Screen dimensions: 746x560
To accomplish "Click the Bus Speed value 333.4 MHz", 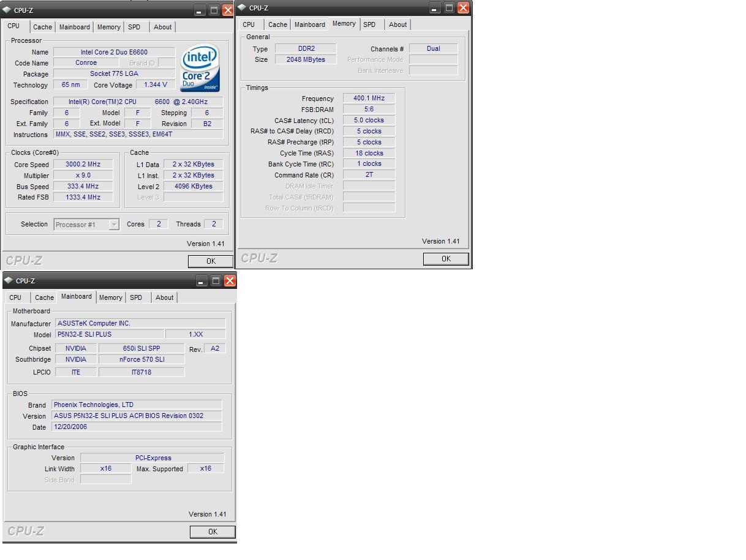I will coord(83,186).
